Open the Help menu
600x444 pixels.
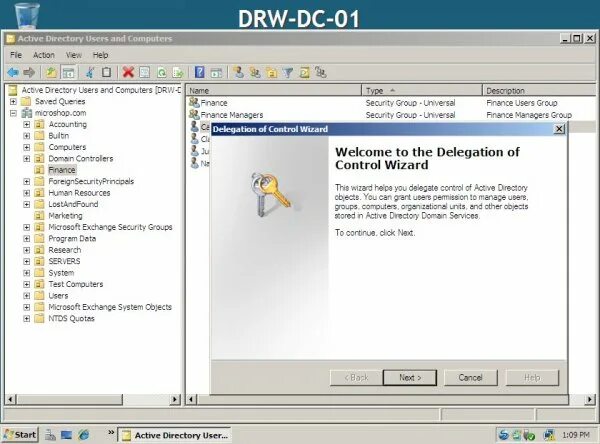tap(100, 55)
